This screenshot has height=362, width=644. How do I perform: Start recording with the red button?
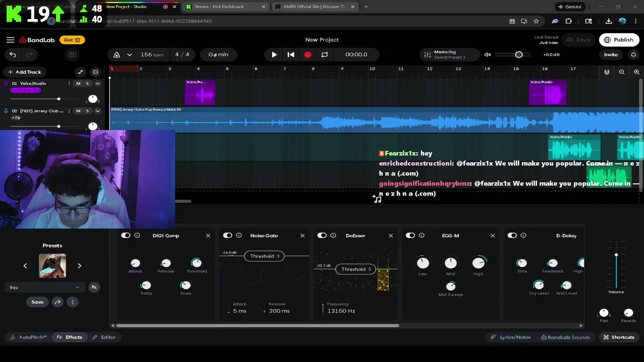tap(308, 54)
